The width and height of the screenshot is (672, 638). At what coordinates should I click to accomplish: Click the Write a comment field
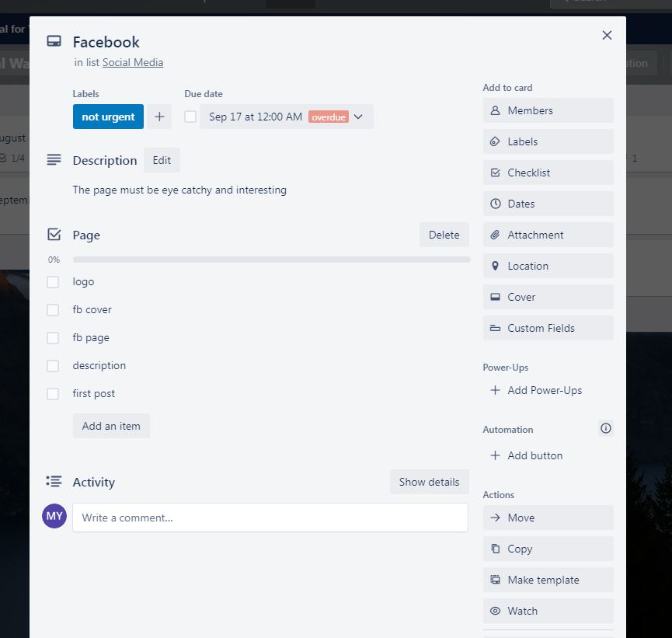point(270,518)
